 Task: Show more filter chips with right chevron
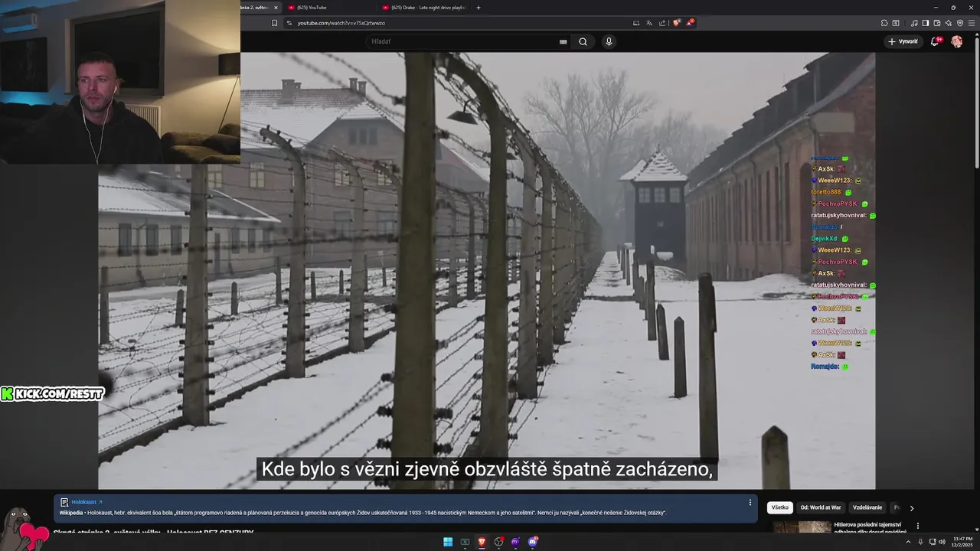[x=911, y=507]
